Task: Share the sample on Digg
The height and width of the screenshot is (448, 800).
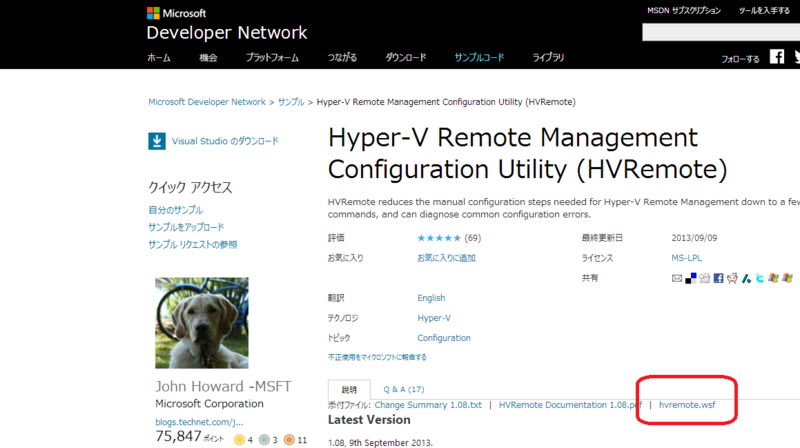Action: [x=705, y=278]
